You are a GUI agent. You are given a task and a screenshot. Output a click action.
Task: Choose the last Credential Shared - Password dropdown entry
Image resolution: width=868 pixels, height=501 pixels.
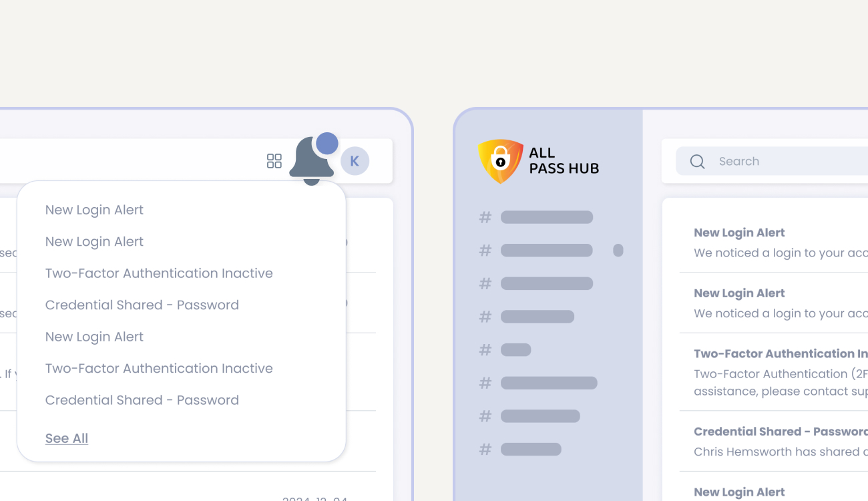coord(142,400)
